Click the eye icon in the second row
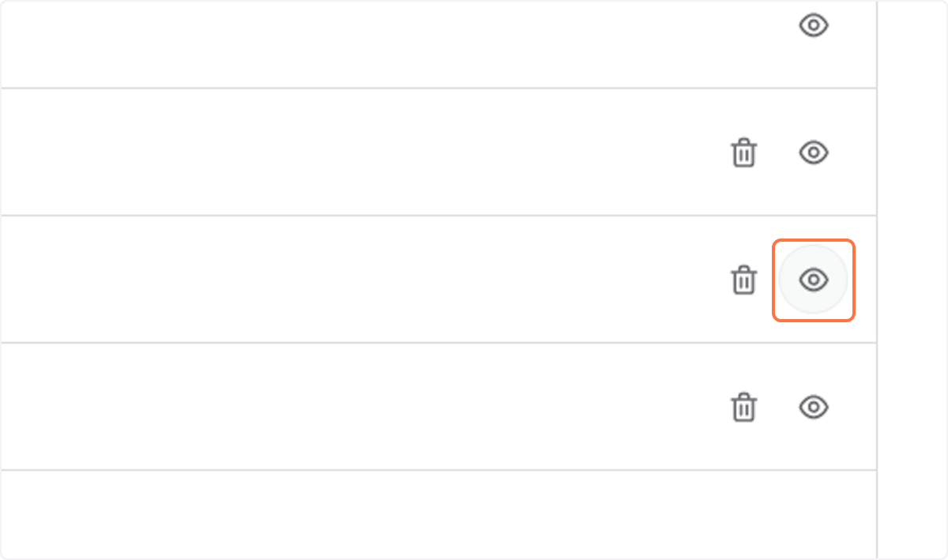The height and width of the screenshot is (560, 948). pos(813,152)
